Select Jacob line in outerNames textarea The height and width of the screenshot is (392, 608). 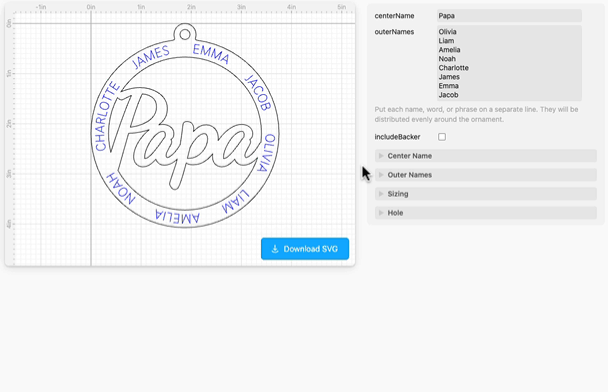pos(449,95)
